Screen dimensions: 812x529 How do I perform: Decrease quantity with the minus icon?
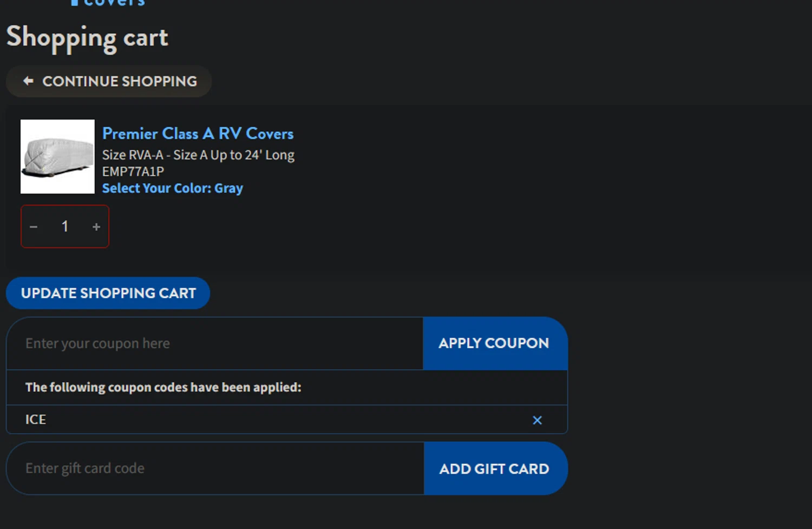tap(34, 227)
